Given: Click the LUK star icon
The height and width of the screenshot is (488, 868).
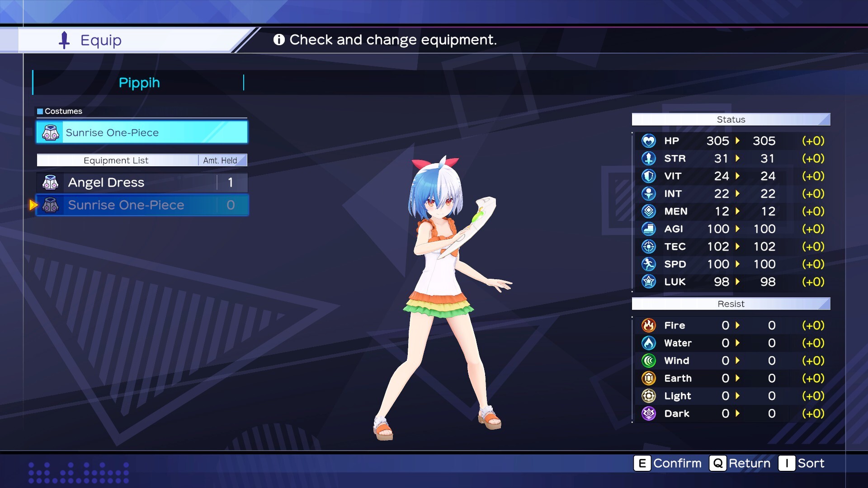Looking at the screenshot, I should point(648,282).
